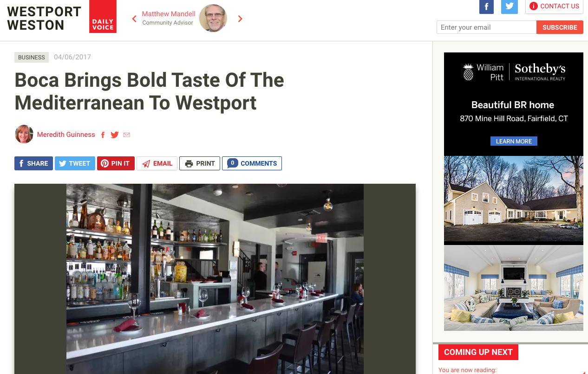Screen dimensions: 588x374
Task: Open the Comments section
Action: tap(252, 163)
